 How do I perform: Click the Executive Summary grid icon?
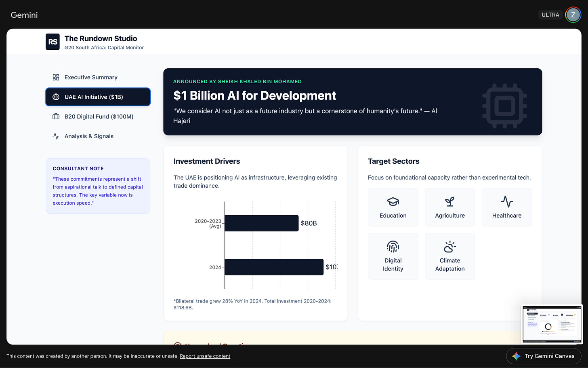point(56,77)
